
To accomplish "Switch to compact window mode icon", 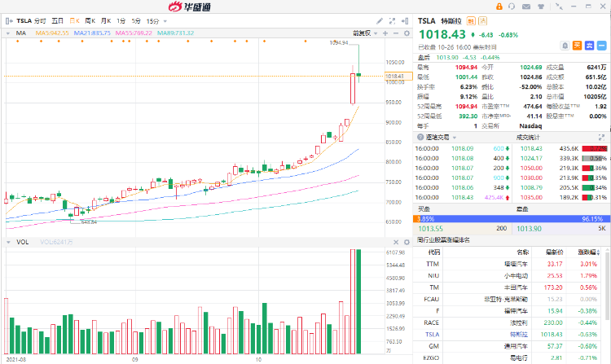I will click(559, 7).
